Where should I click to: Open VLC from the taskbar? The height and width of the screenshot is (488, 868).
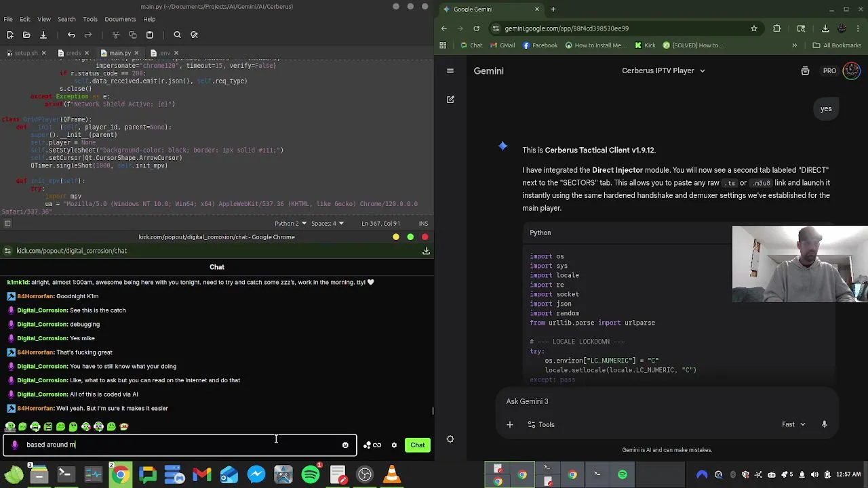pos(392,474)
